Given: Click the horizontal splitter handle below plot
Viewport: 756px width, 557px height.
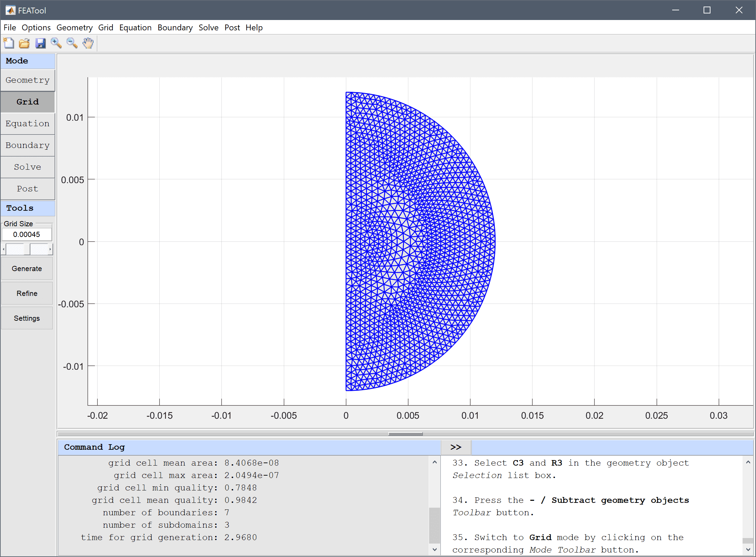Looking at the screenshot, I should pos(406,434).
